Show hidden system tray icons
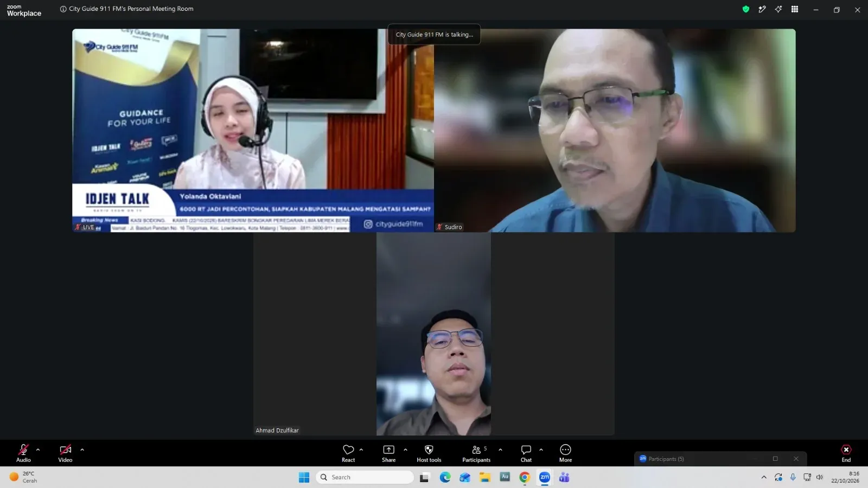This screenshot has width=868, height=488. pyautogui.click(x=764, y=477)
